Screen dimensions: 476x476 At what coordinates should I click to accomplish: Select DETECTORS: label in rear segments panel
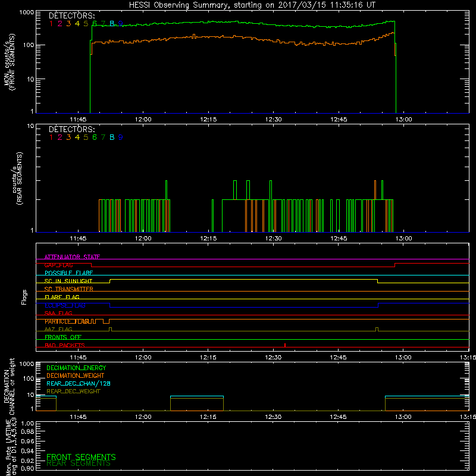(x=71, y=129)
